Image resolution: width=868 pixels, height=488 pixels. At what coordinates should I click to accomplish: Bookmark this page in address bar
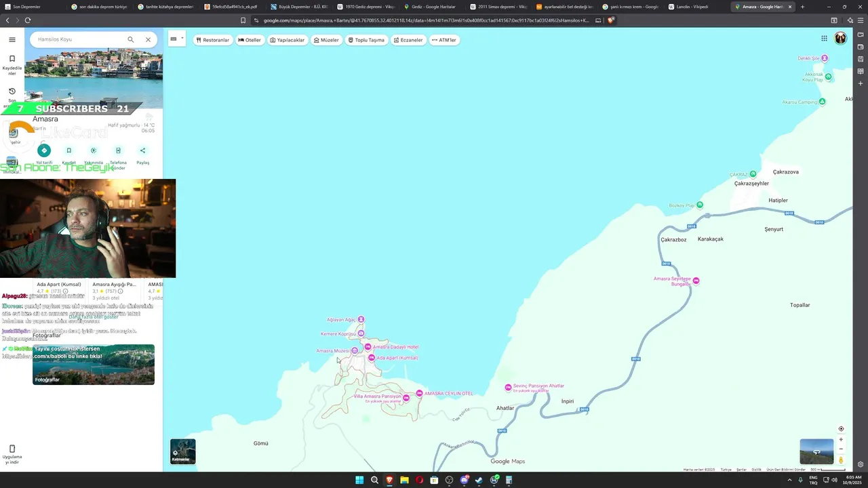pos(243,20)
